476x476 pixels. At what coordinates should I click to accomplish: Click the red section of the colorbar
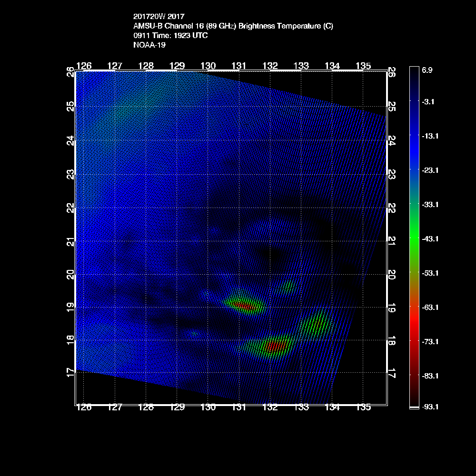tap(414, 328)
